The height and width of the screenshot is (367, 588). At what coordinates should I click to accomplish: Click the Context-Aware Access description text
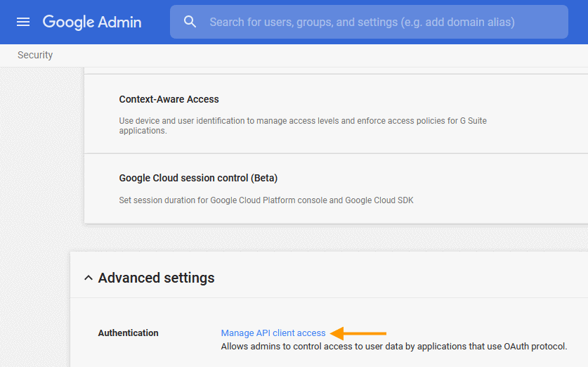(x=303, y=126)
